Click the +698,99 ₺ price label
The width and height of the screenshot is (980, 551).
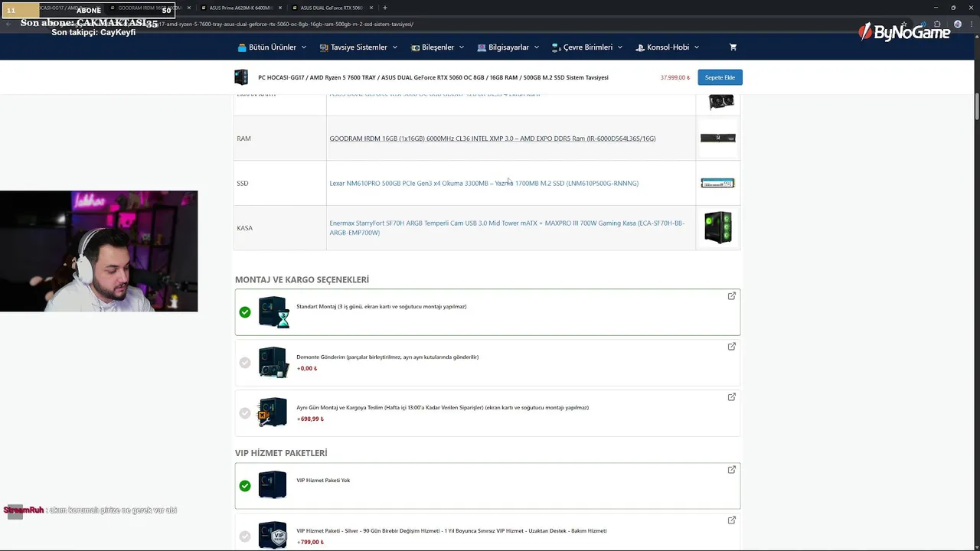[310, 419]
